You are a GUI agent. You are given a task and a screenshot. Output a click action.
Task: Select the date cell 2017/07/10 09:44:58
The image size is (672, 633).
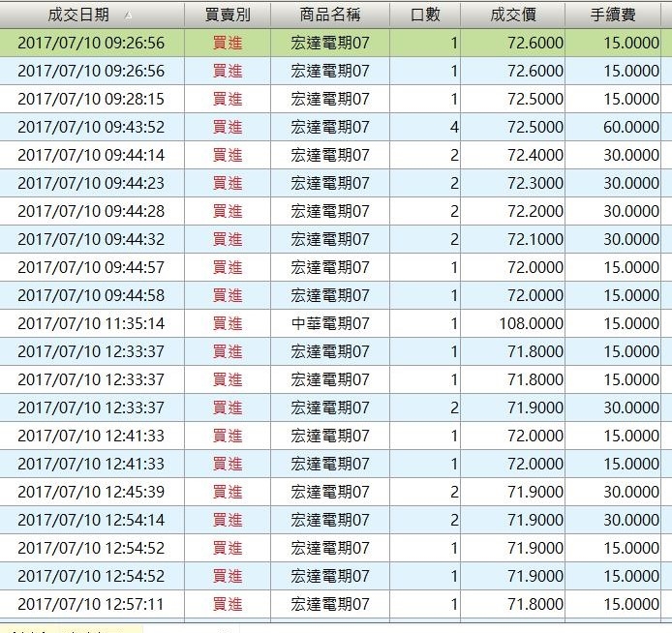click(92, 295)
